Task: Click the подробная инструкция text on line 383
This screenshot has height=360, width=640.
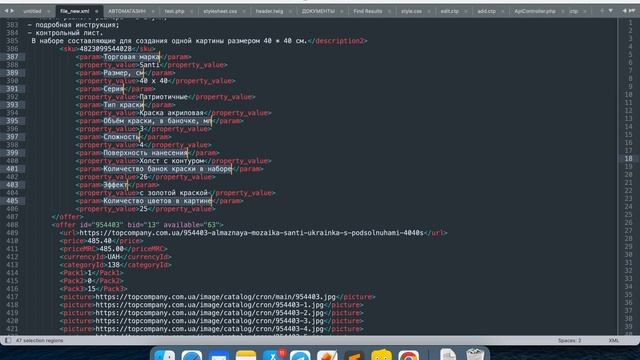Action: click(78, 25)
